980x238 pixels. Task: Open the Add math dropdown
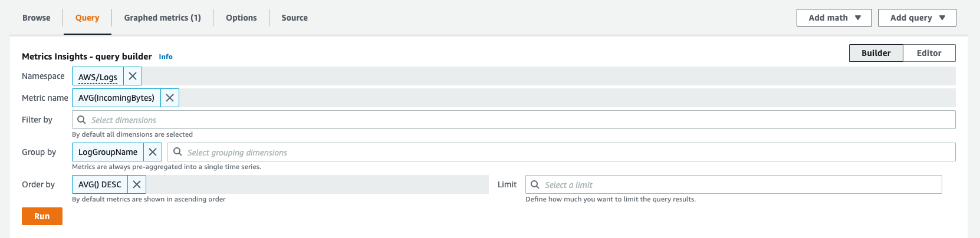click(834, 18)
